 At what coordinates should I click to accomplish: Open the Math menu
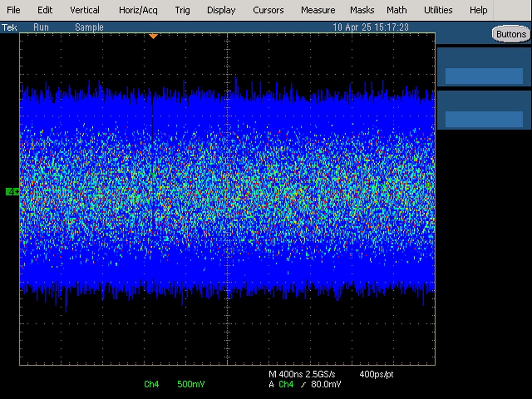[x=397, y=10]
